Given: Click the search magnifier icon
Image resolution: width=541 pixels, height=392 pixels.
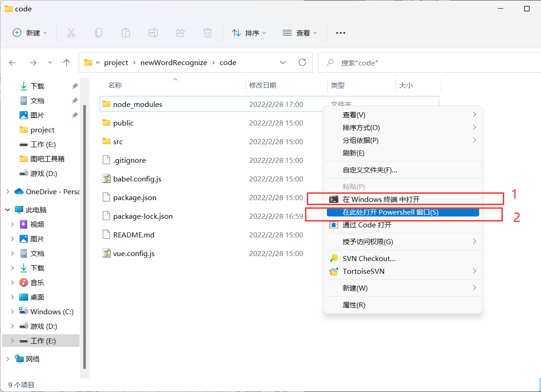Looking at the screenshot, I should tap(330, 62).
